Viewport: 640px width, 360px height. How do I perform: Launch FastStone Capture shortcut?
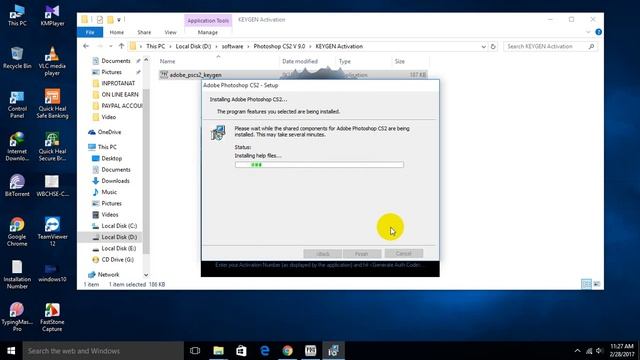[x=52, y=317]
